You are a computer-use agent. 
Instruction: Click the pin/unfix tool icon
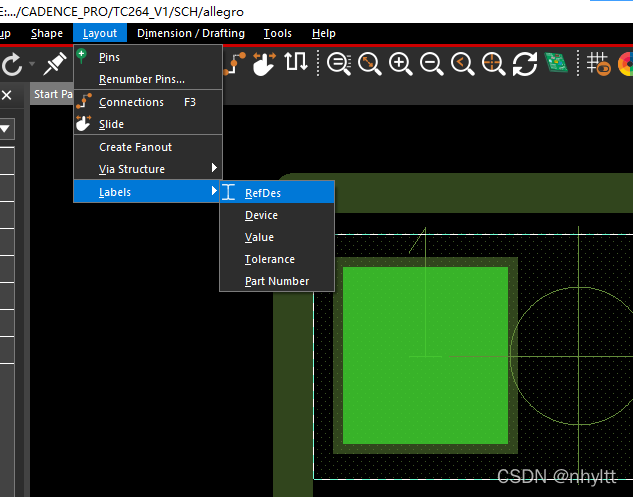55,65
